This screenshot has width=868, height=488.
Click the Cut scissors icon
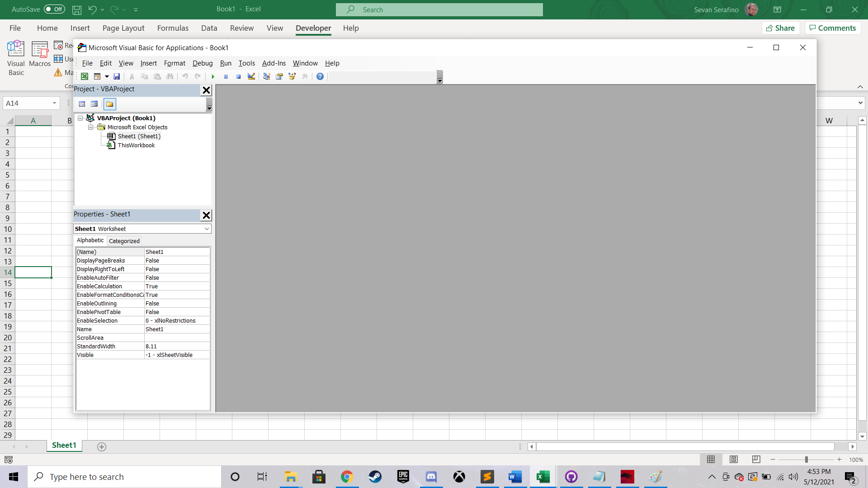(x=132, y=76)
